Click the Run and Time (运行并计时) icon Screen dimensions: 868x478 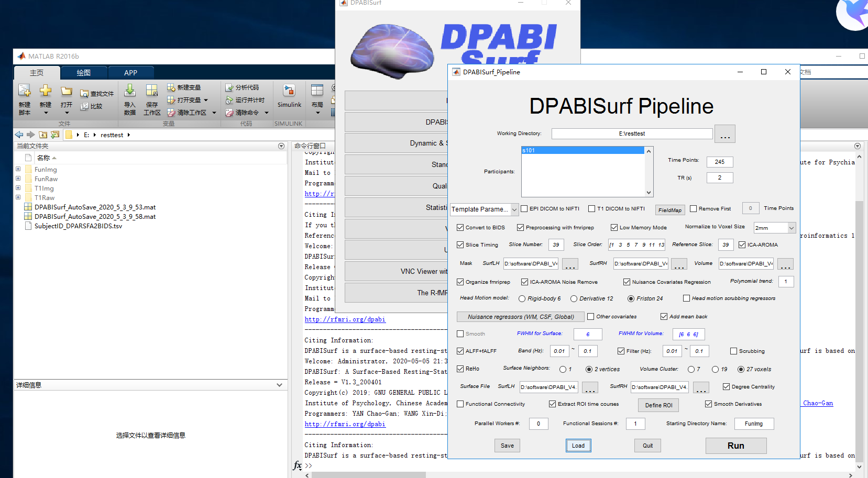pyautogui.click(x=229, y=100)
